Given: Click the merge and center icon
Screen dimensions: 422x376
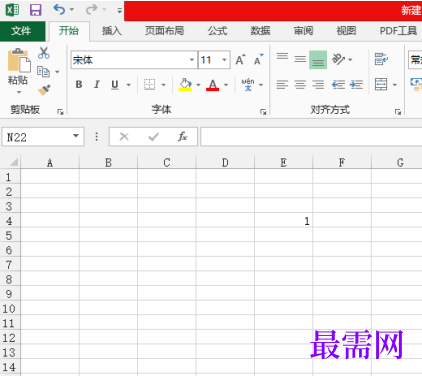Looking at the screenshot, I should coord(381,85).
